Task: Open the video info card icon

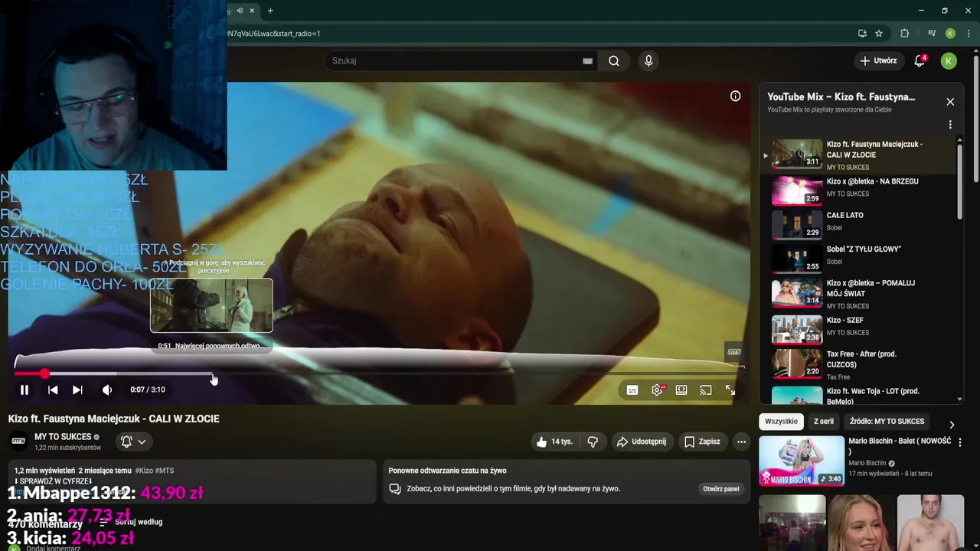Action: (735, 96)
